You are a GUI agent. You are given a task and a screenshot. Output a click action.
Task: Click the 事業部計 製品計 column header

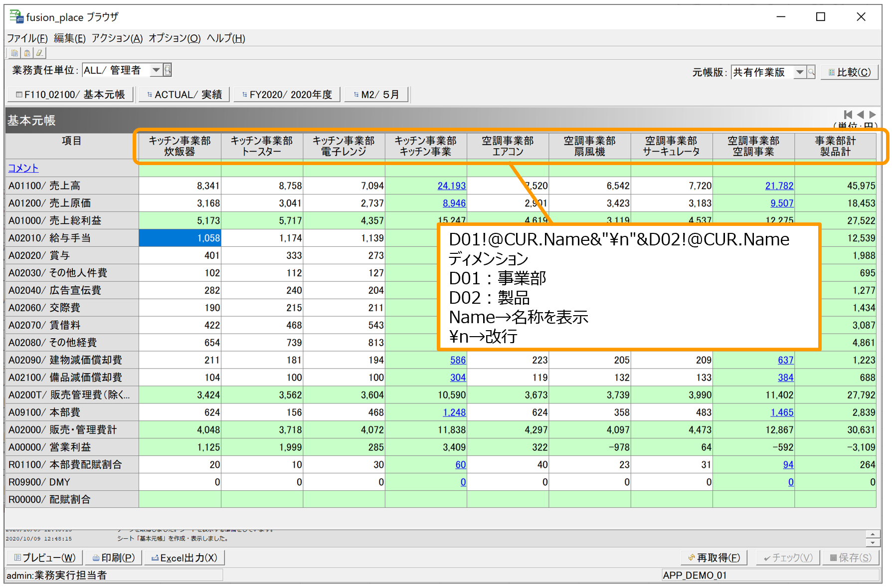click(835, 146)
